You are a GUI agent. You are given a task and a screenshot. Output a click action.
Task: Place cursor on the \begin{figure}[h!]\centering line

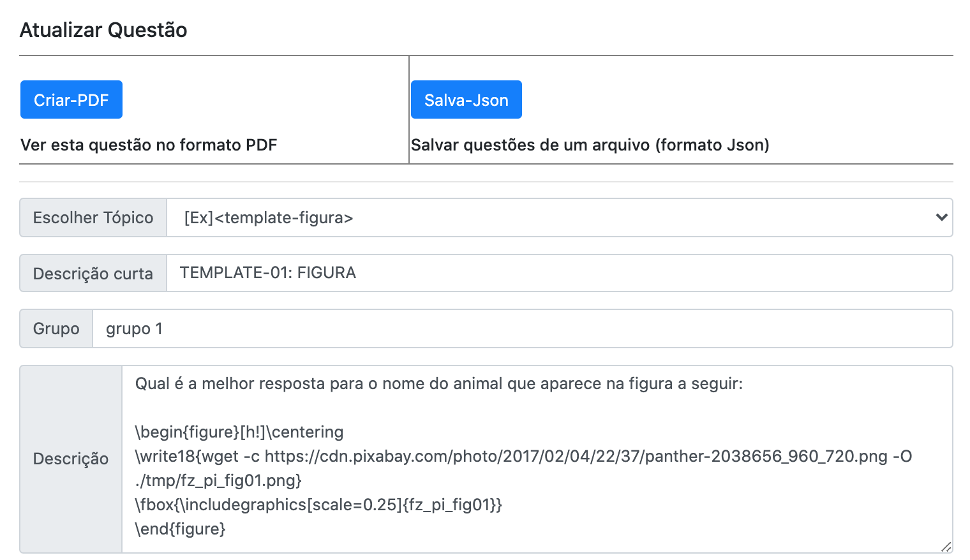239,432
